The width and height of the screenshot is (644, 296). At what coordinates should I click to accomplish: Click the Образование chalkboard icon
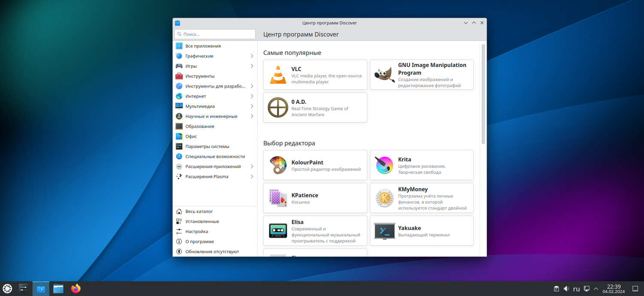coord(179,127)
